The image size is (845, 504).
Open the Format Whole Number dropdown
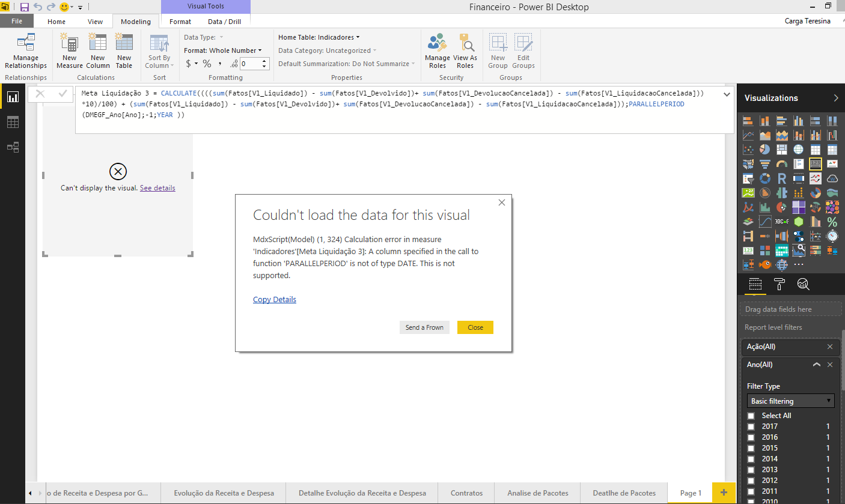[x=223, y=50]
